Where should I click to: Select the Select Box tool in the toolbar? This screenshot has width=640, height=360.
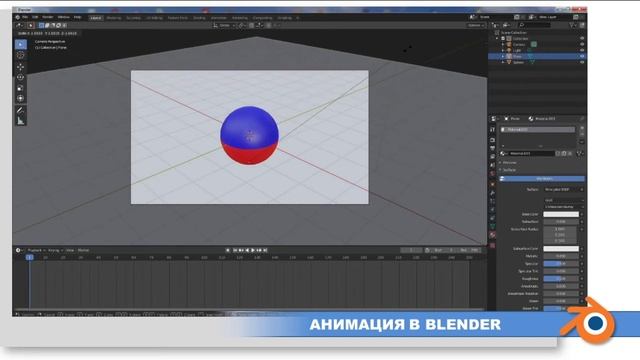[x=20, y=44]
